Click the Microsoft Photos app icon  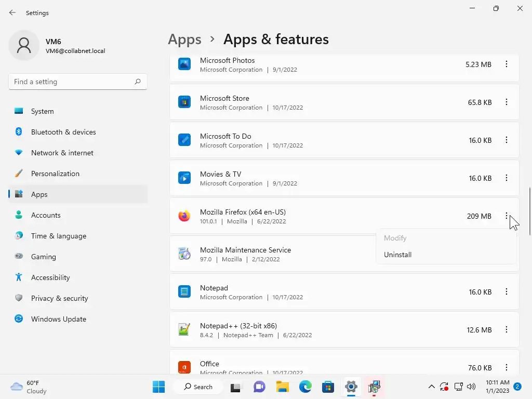184,64
